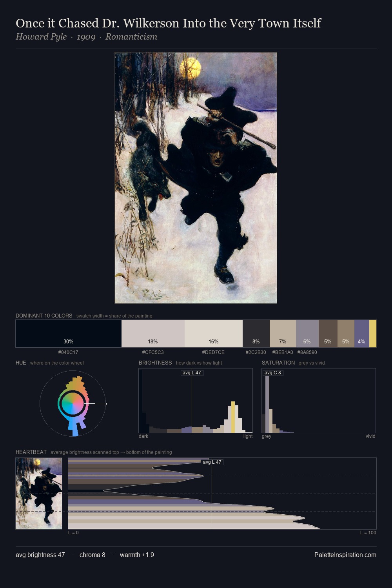Select the 16% off-white swatch
The image size is (392, 588).
pos(214,334)
